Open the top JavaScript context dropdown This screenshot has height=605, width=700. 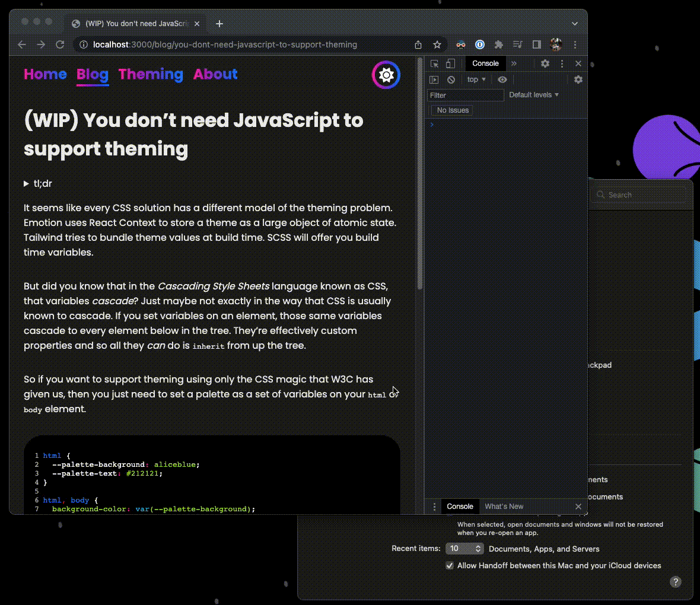tap(476, 79)
